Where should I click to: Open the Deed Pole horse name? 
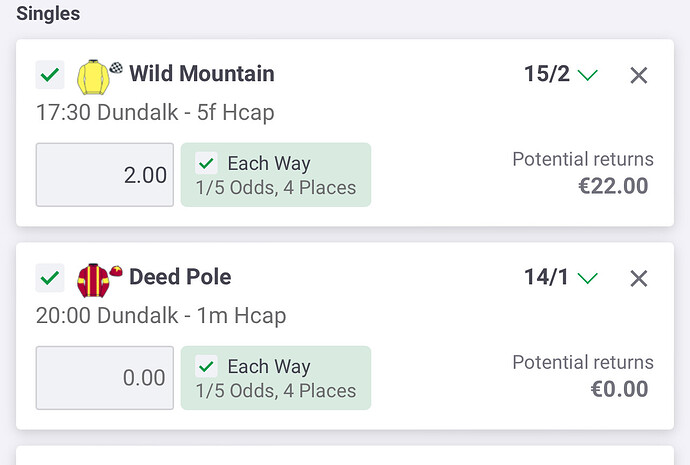tap(180, 277)
